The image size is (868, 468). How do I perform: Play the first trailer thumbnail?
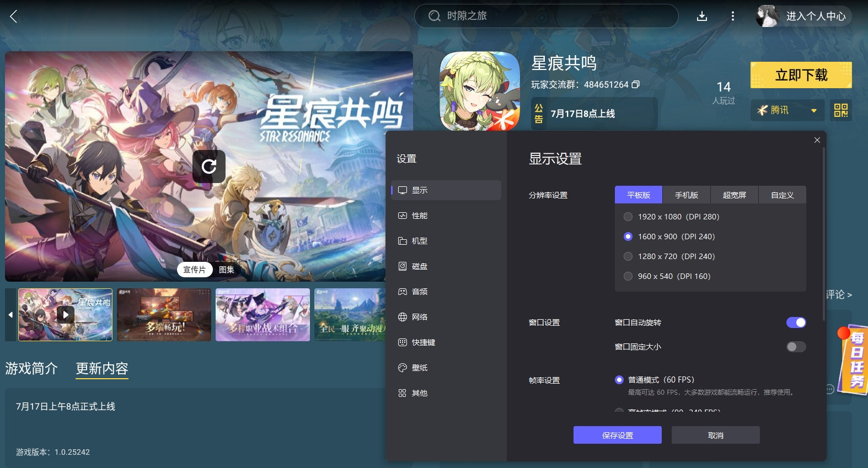[x=66, y=315]
